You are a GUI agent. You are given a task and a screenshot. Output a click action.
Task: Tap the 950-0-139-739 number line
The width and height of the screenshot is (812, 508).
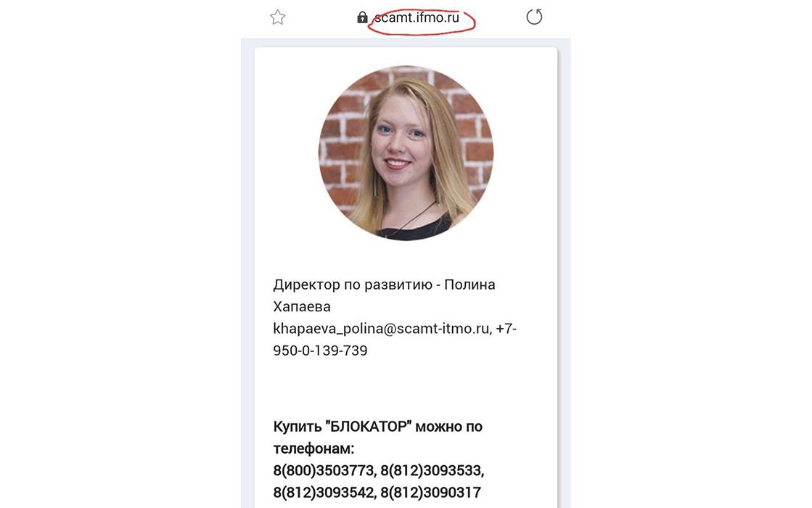coord(320,351)
